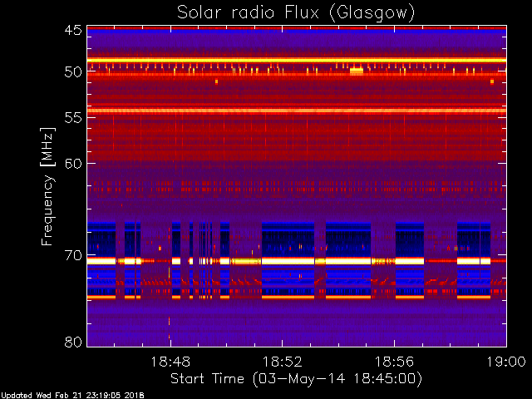Click the 'Solar radio Flux (Glasgow)' title
Viewport: 532px width, 399px height.
point(296,13)
